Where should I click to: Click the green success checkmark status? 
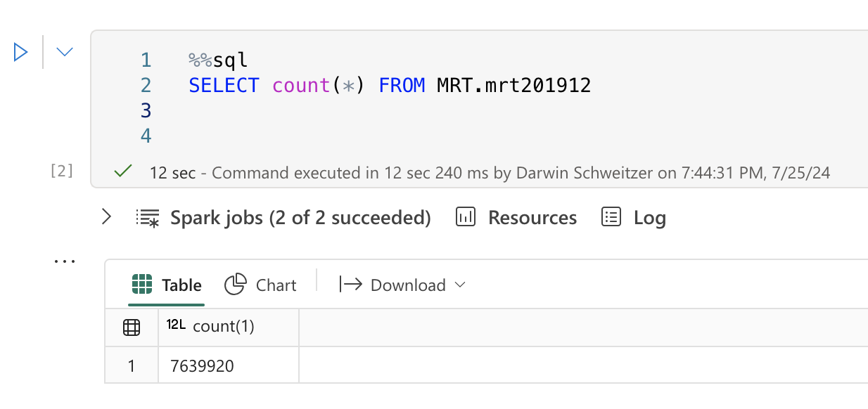click(x=124, y=171)
